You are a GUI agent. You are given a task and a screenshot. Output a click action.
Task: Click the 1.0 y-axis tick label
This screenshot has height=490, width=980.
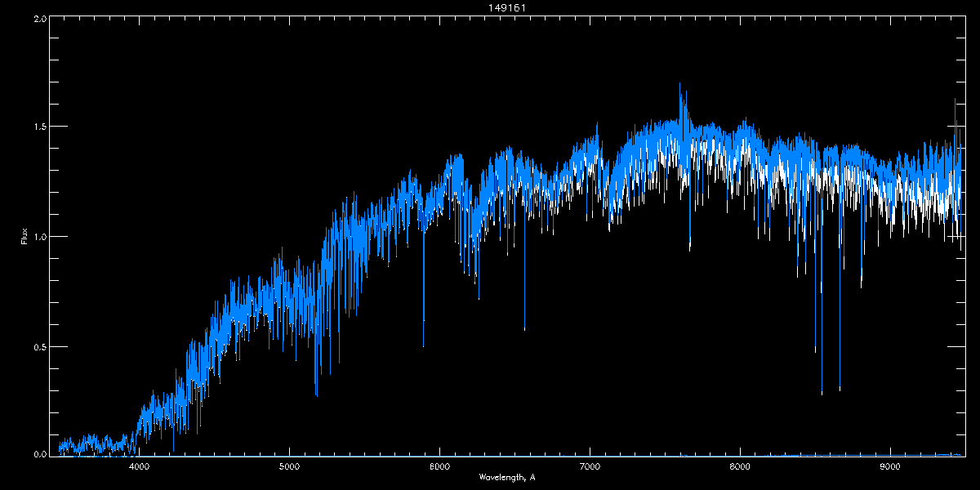[x=39, y=237]
